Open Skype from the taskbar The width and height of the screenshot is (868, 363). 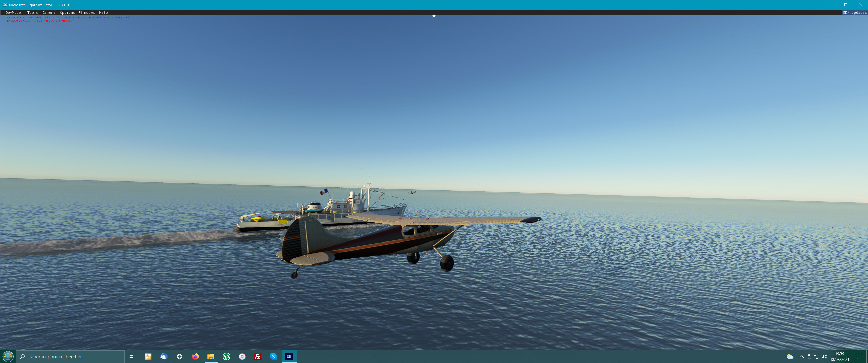(273, 357)
